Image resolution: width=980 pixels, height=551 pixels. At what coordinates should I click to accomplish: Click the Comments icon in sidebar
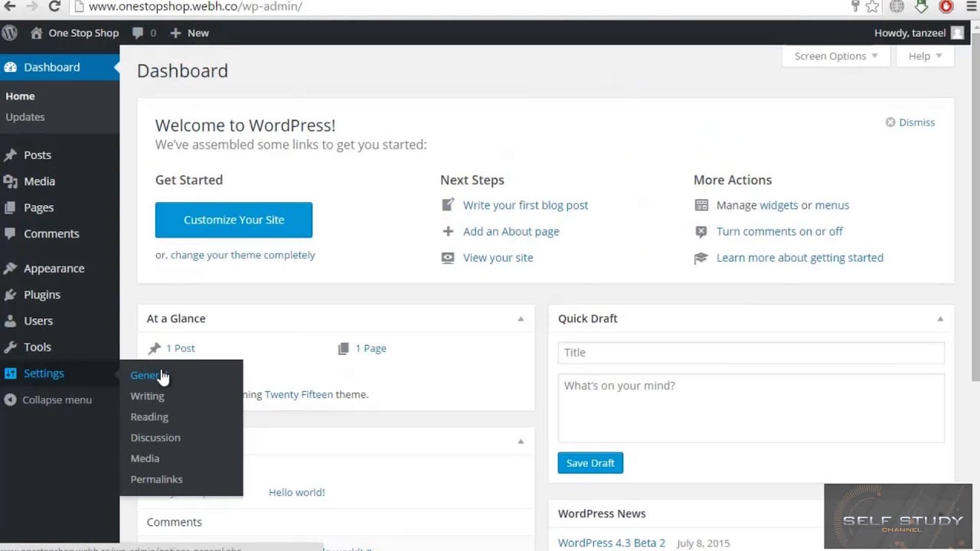click(x=10, y=233)
